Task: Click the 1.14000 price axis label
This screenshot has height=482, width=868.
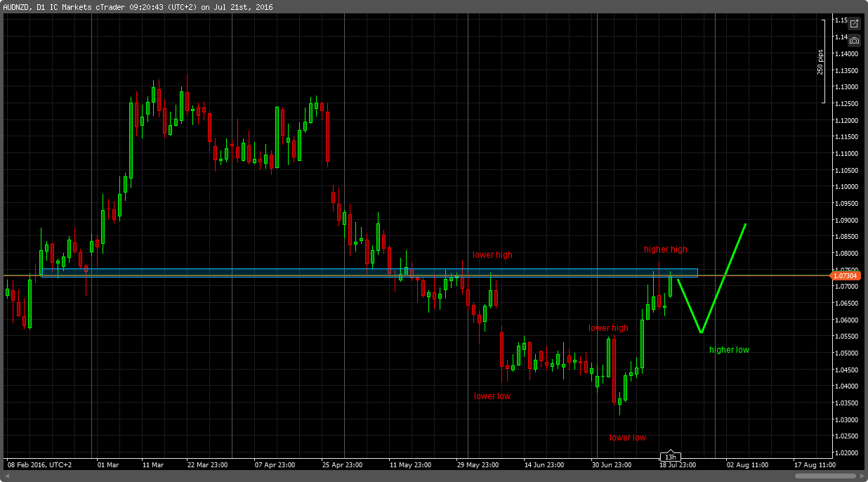Action: (x=848, y=53)
